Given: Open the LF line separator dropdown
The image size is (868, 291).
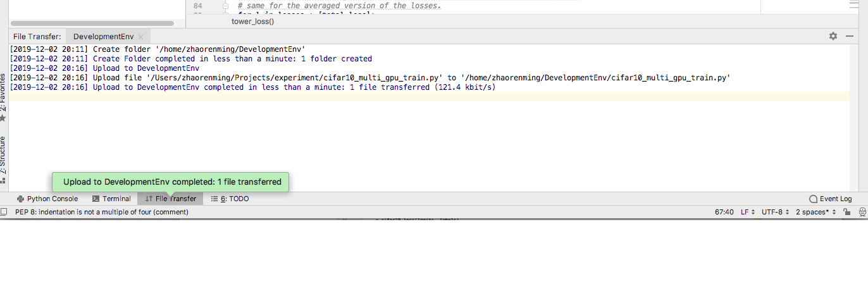Looking at the screenshot, I should pos(747,212).
